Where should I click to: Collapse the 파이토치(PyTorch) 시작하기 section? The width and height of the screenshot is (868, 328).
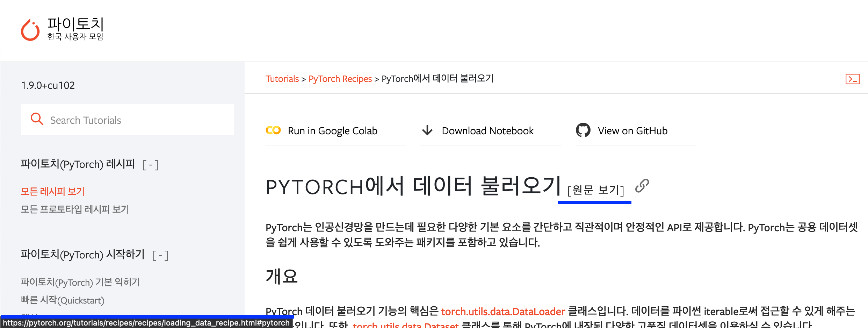point(160,255)
